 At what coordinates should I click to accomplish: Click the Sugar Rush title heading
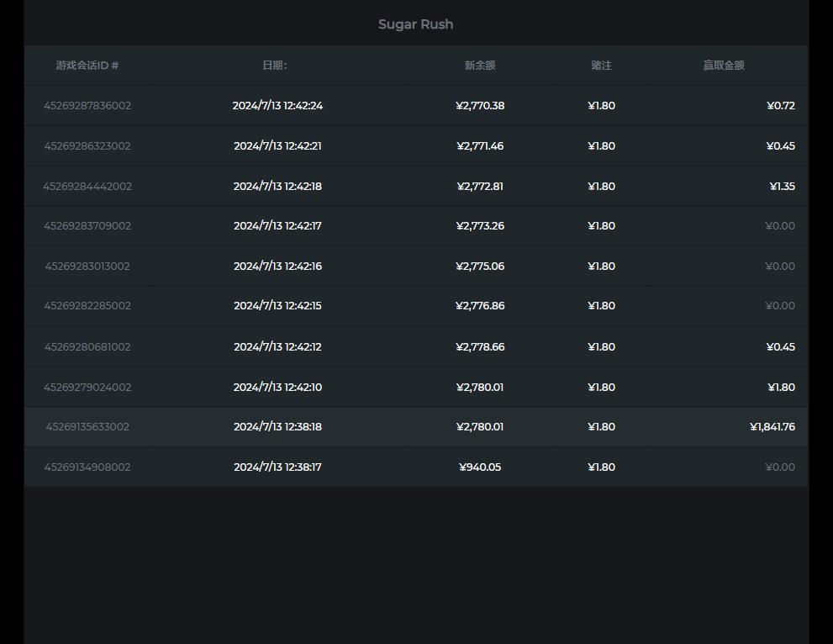[x=415, y=24]
